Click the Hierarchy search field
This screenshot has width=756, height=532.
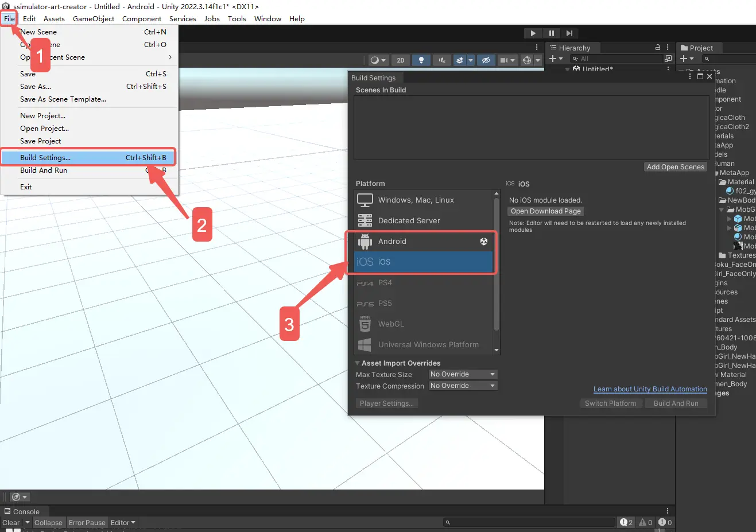[615, 59]
